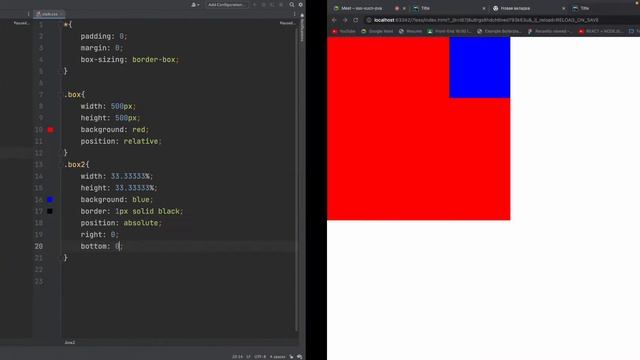The image size is (640, 360).
Task: Open the IDE status bar rightmost icon
Action: point(300,357)
